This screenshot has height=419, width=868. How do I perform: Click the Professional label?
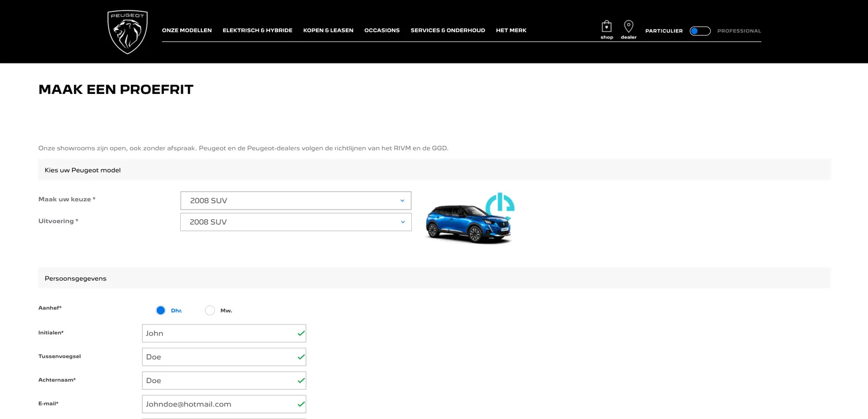(x=739, y=31)
